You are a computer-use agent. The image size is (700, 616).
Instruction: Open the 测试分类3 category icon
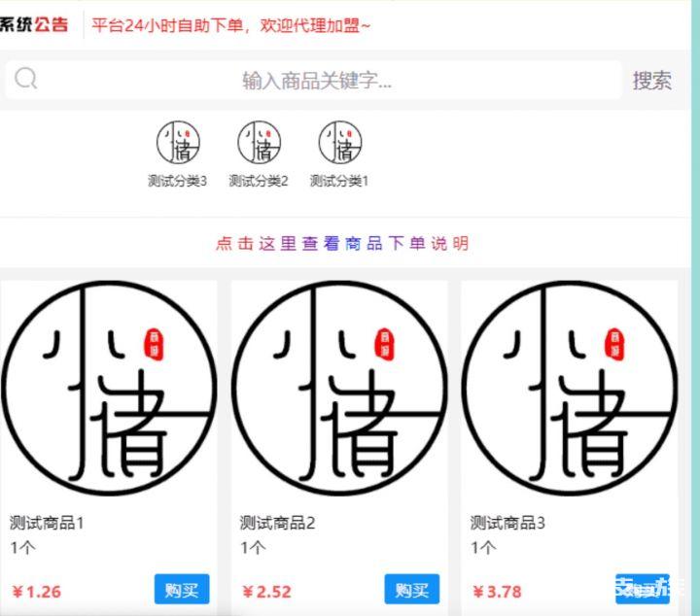178,142
